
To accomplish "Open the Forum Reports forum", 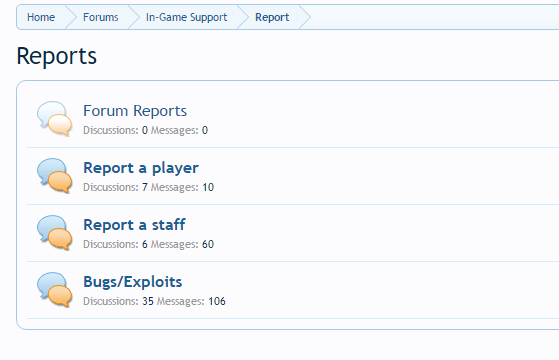I will click(135, 111).
